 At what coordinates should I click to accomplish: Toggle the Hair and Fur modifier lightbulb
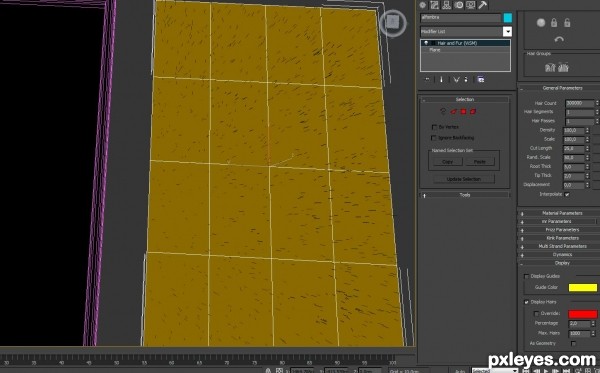(426, 43)
